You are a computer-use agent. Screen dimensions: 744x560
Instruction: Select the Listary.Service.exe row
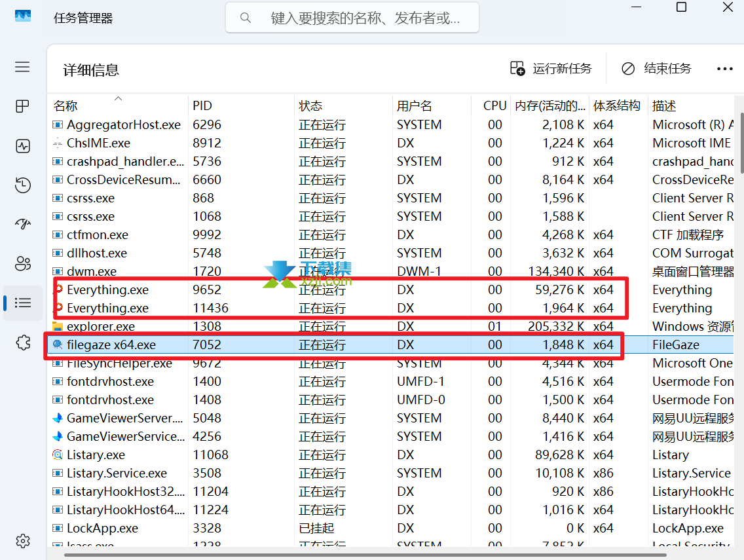point(390,473)
